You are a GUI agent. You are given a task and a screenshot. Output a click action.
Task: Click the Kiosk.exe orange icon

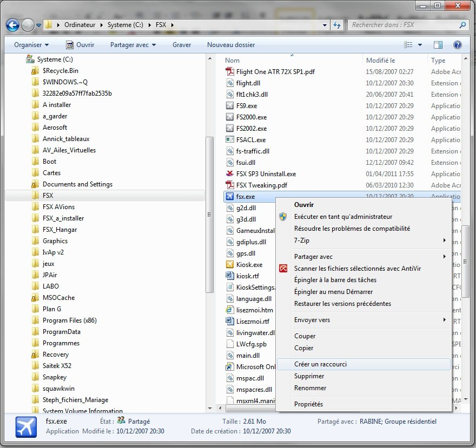pyautogui.click(x=230, y=264)
